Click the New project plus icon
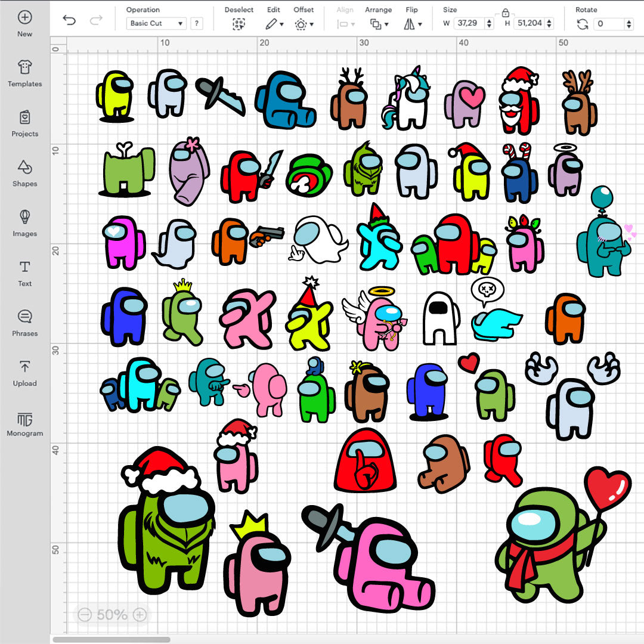 pos(24,17)
